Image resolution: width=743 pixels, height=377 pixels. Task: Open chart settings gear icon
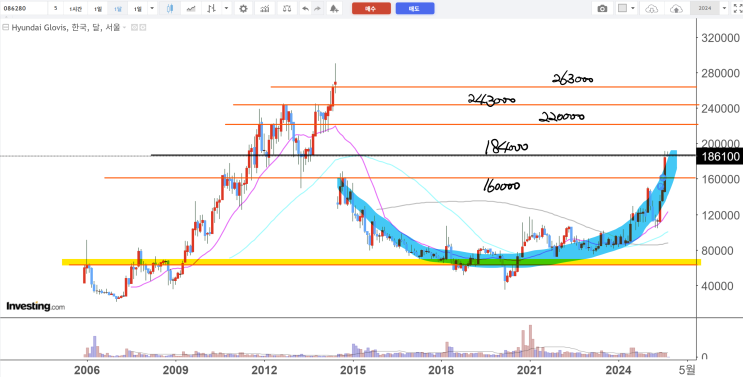243,9
